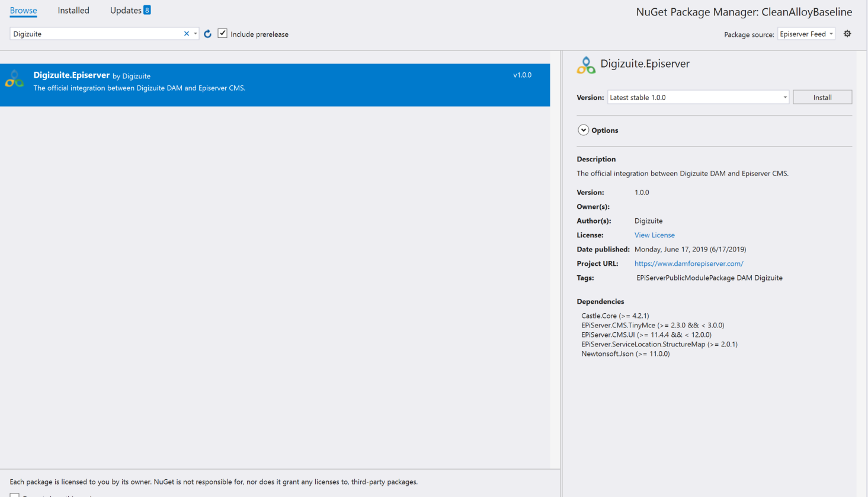868x497 pixels.
Task: Click the Digizuite logo in details pane header
Action: pyautogui.click(x=586, y=65)
